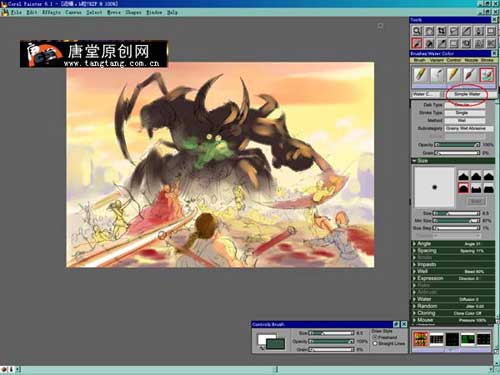Choose the Dropper tool icon
This screenshot has width=500, height=375.
click(x=442, y=43)
